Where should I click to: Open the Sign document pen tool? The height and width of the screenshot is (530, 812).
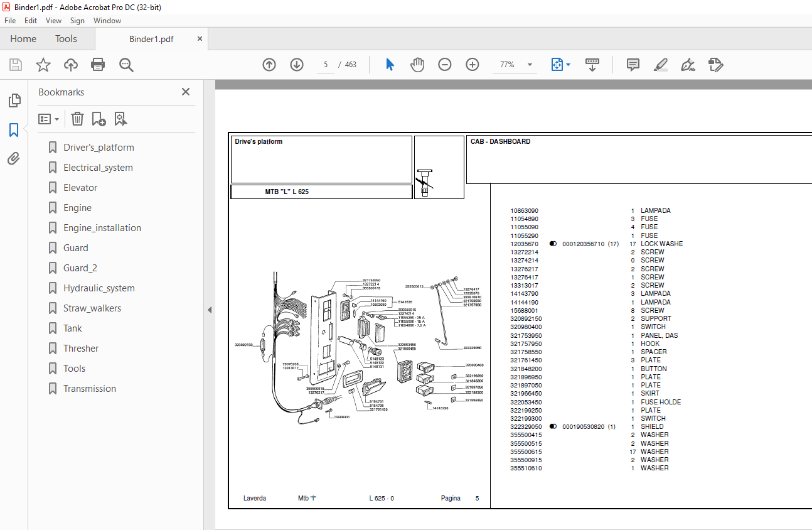tap(688, 65)
